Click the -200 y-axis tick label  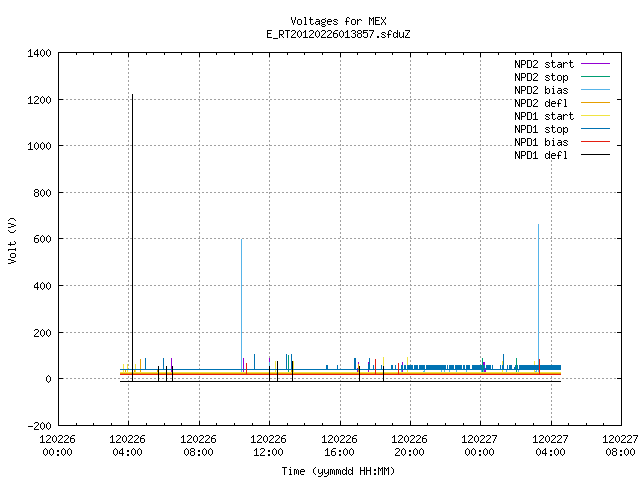coord(40,426)
